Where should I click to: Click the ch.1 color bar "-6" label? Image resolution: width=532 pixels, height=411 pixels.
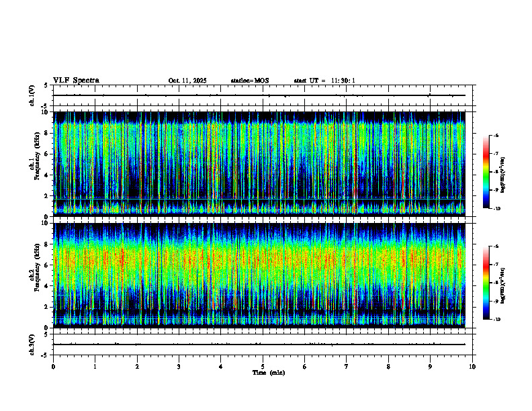(x=496, y=136)
